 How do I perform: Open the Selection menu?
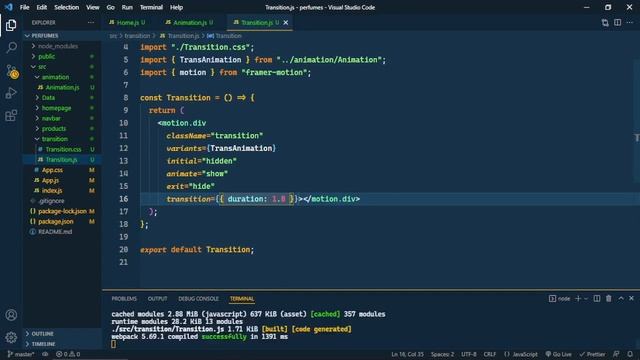tap(67, 7)
